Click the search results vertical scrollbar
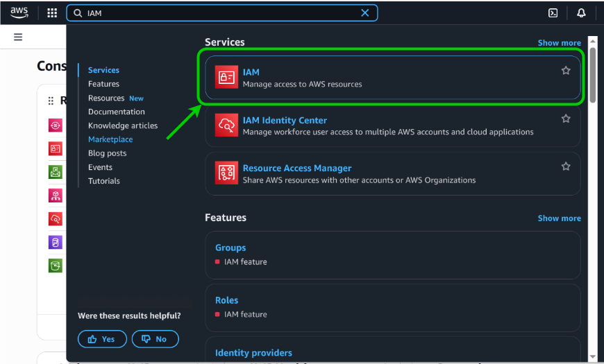The image size is (604, 364). [x=592, y=75]
